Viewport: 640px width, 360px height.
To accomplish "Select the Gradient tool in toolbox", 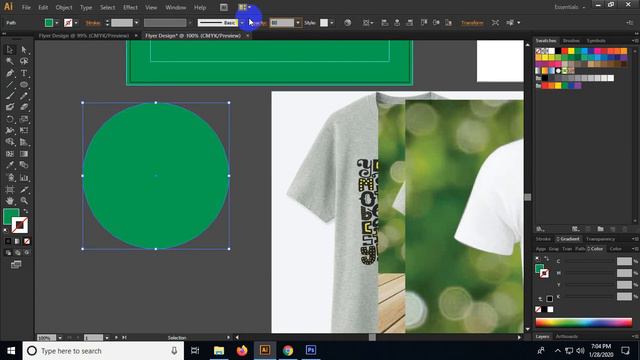I will [24, 154].
